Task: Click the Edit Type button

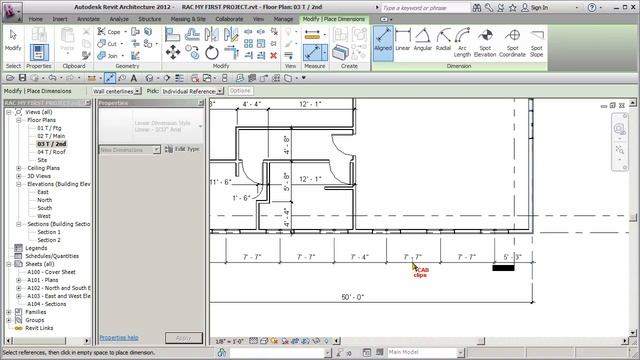Action: tap(182, 149)
